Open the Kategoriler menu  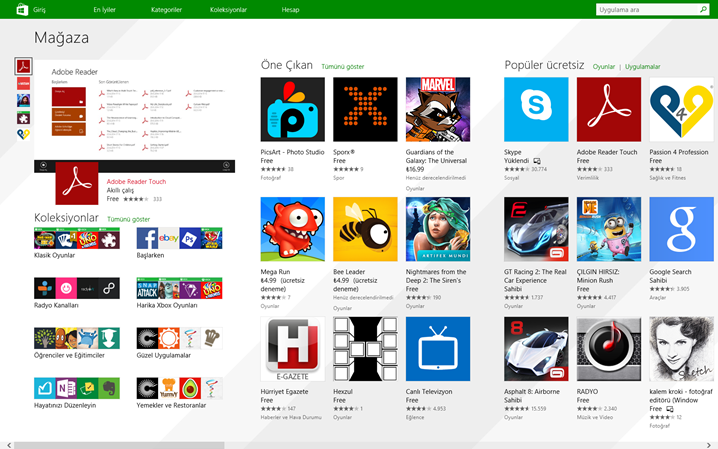166,10
